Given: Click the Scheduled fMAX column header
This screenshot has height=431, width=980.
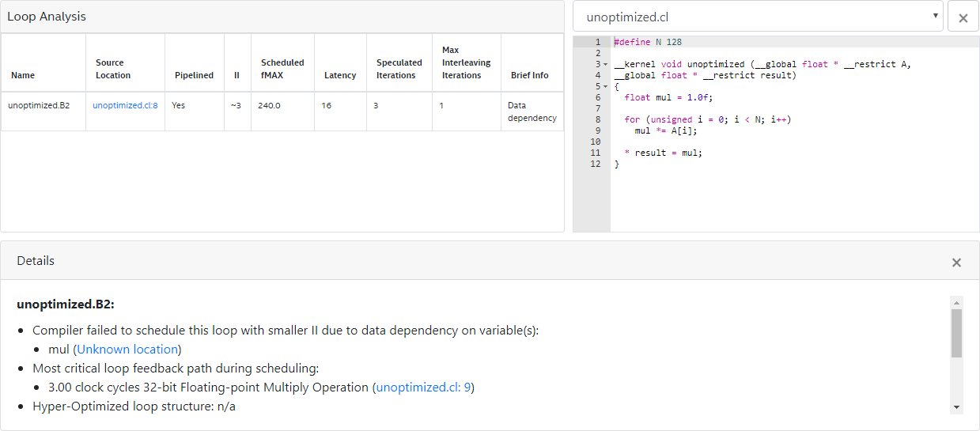Looking at the screenshot, I should [x=282, y=69].
